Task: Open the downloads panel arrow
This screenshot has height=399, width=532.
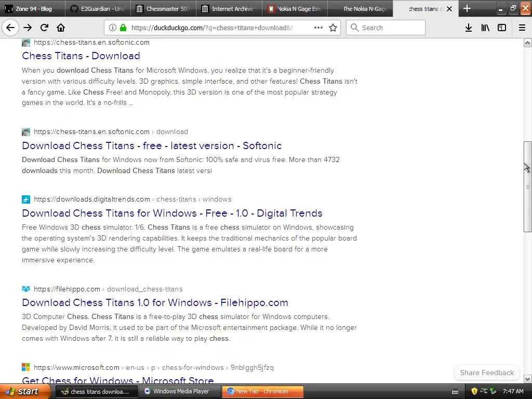Action: [469, 28]
